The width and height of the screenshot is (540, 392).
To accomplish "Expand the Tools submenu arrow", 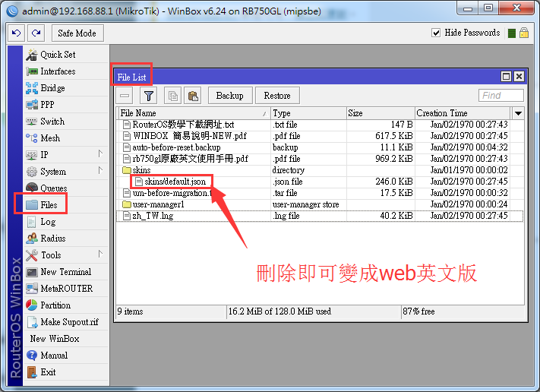I will coord(100,254).
